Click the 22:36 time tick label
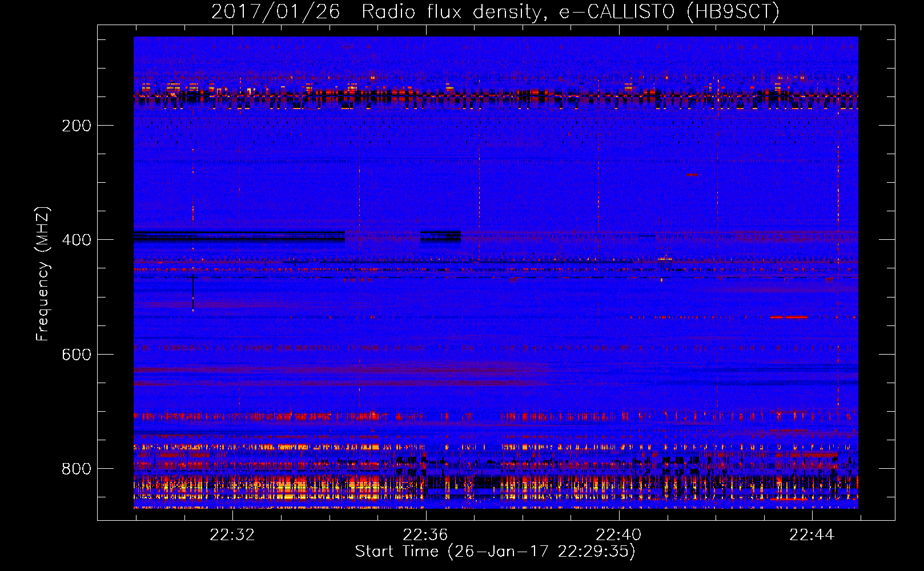 tap(425, 535)
